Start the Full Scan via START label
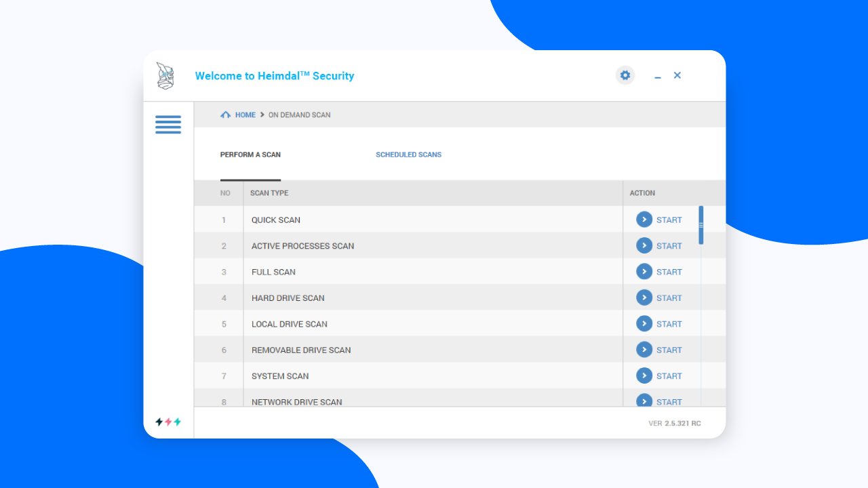Viewport: 868px width, 488px height. click(x=669, y=272)
